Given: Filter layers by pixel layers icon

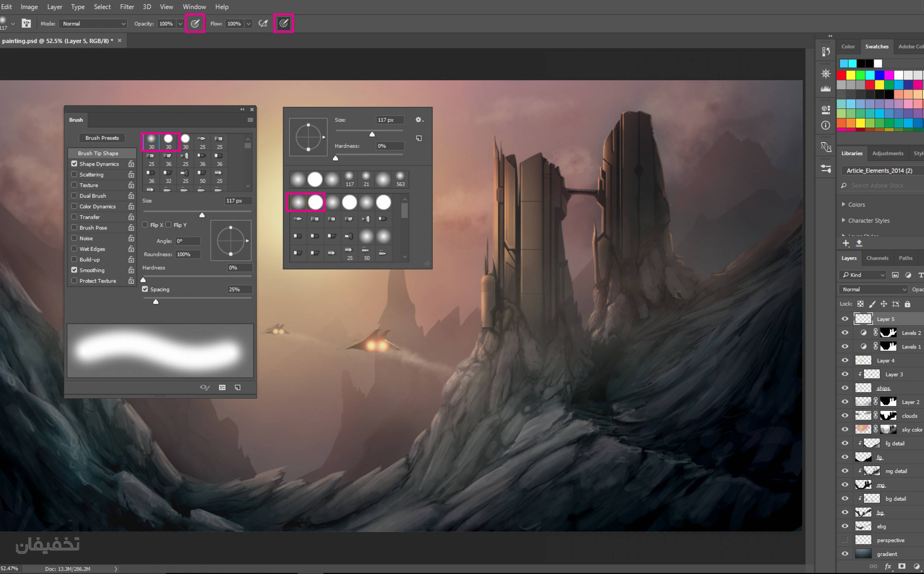Looking at the screenshot, I should [x=895, y=275].
